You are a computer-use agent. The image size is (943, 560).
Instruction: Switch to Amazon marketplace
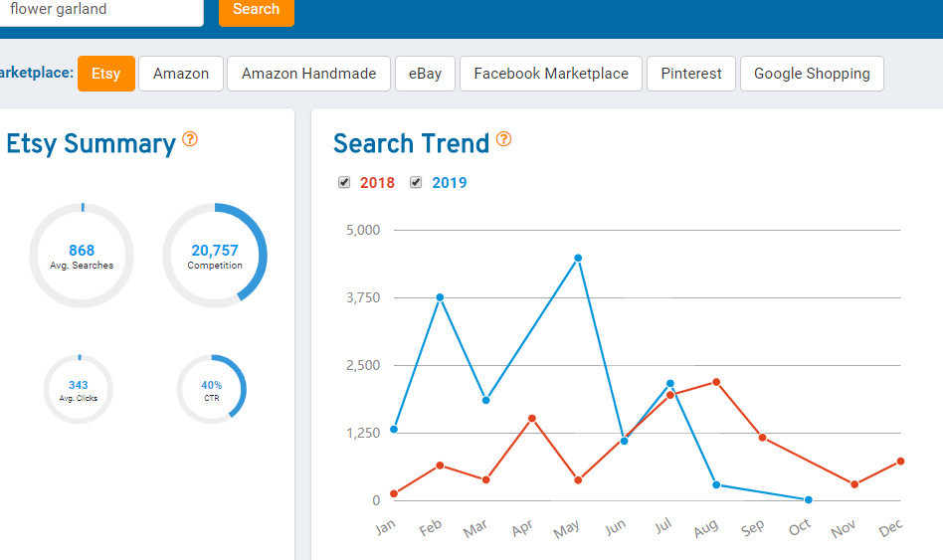[181, 74]
